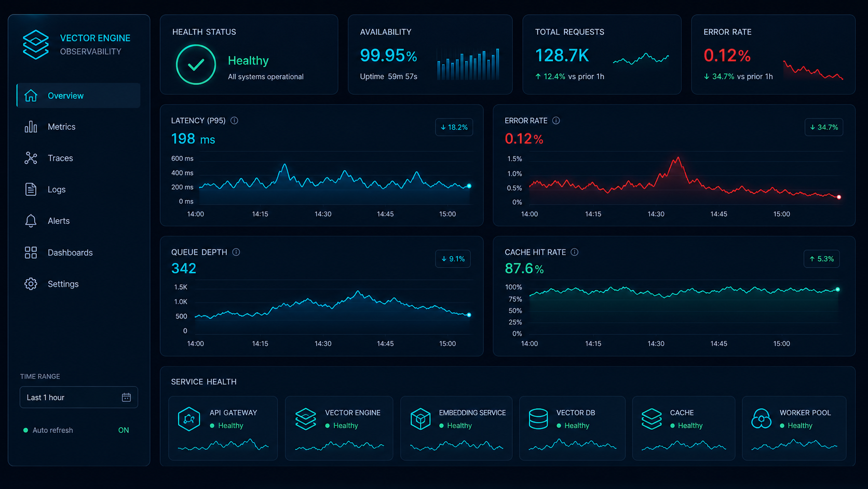The height and width of the screenshot is (489, 868).
Task: Click the 87.6% cache hit value
Action: [524, 269]
